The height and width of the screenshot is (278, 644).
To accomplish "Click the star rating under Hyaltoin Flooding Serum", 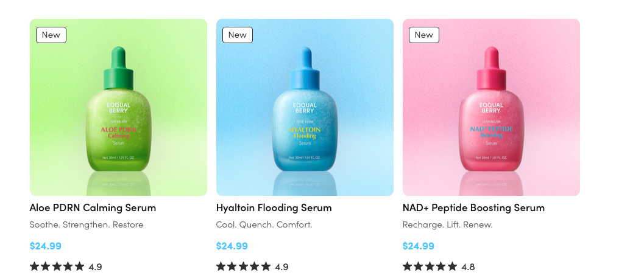I will tap(244, 266).
